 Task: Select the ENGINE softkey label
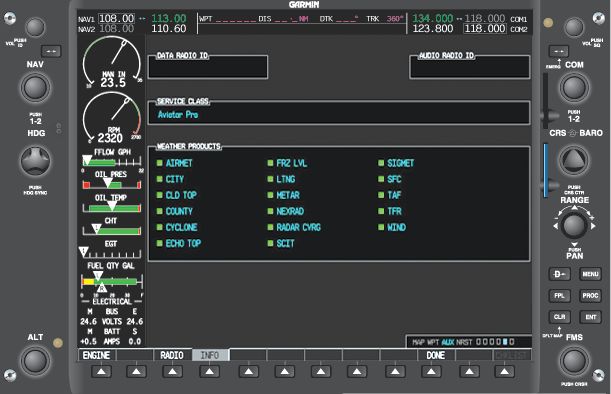(x=96, y=355)
